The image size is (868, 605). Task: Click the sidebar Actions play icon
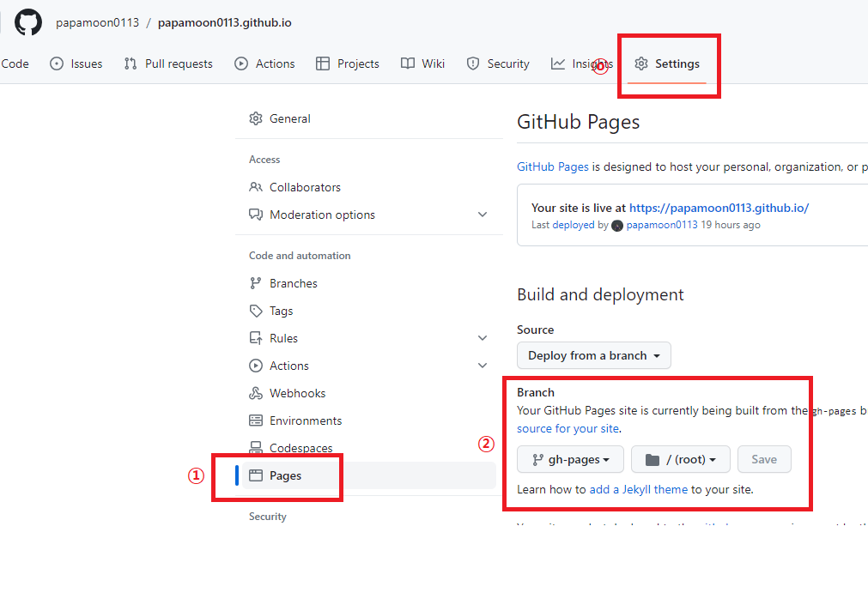tap(256, 366)
